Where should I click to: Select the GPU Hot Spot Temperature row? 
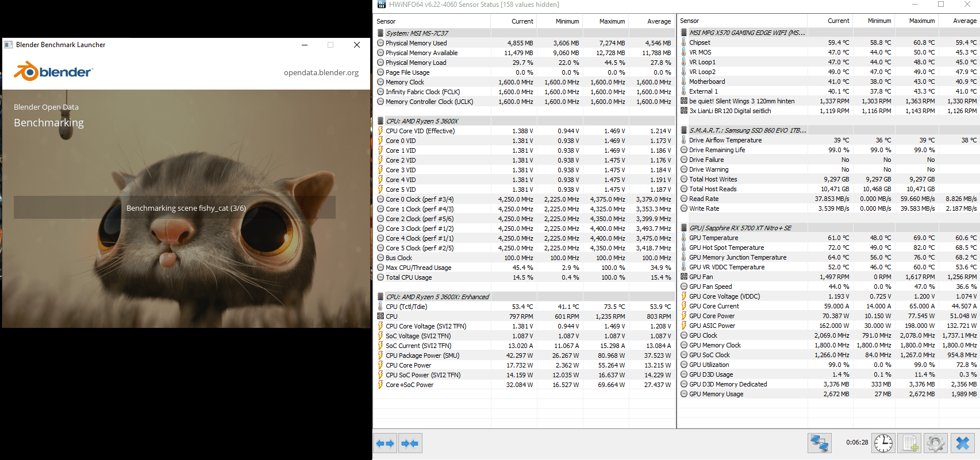(x=829, y=248)
